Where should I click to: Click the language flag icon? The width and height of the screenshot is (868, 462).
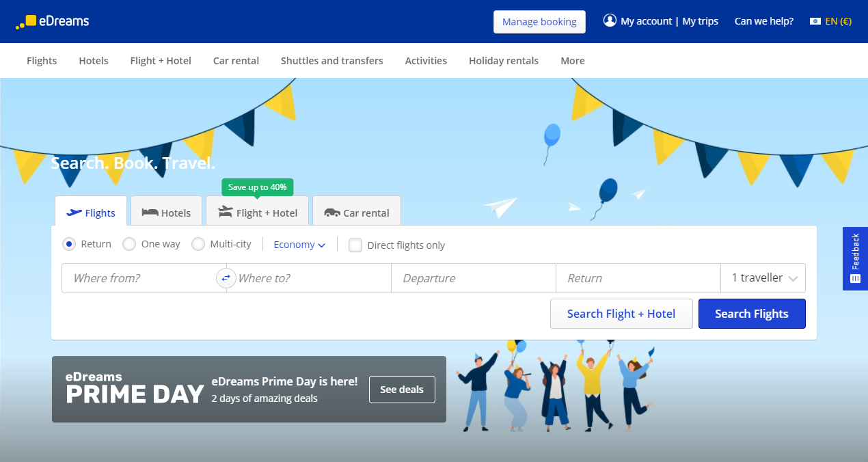pyautogui.click(x=815, y=21)
